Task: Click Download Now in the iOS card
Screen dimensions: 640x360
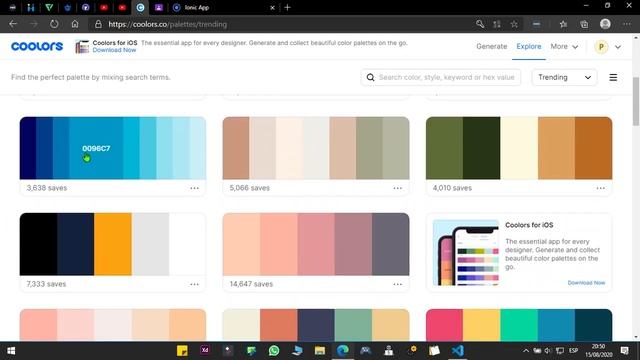Action: 586,282
